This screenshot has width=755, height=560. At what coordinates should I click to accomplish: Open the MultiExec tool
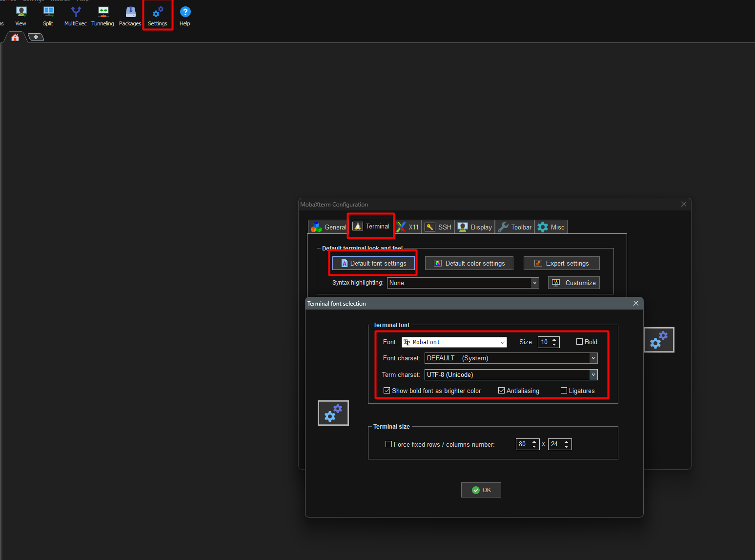coord(76,16)
